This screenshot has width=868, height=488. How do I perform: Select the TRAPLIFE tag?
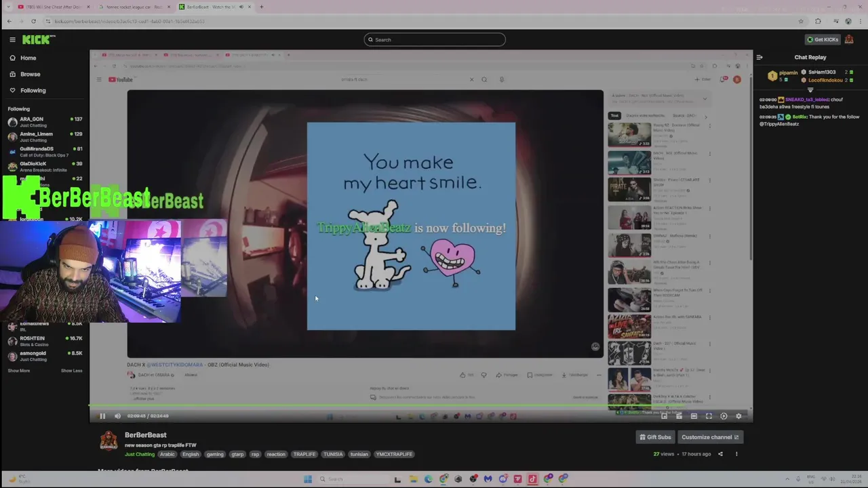(x=304, y=454)
